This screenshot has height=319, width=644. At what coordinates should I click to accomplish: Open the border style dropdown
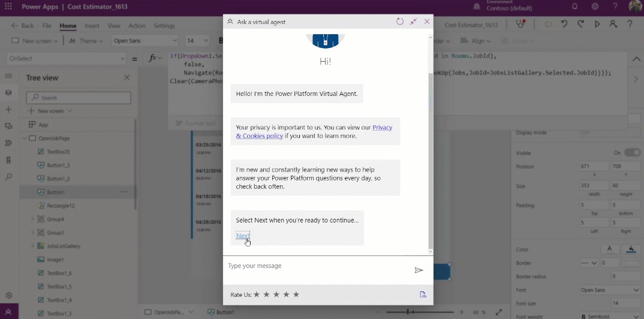[589, 263]
